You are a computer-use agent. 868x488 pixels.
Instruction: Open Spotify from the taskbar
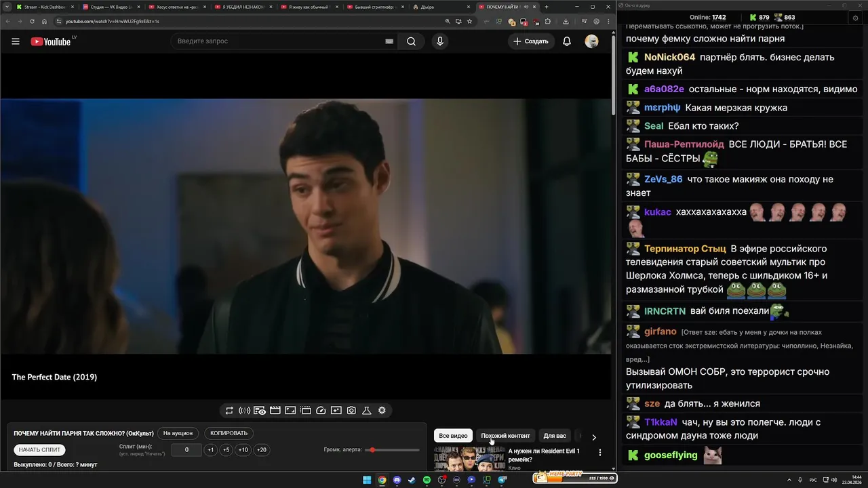pyautogui.click(x=427, y=480)
